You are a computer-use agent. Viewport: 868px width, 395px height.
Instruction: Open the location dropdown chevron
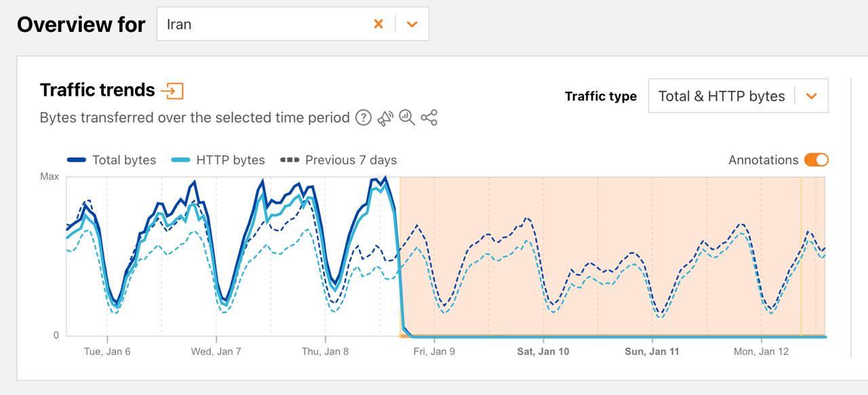pyautogui.click(x=412, y=24)
